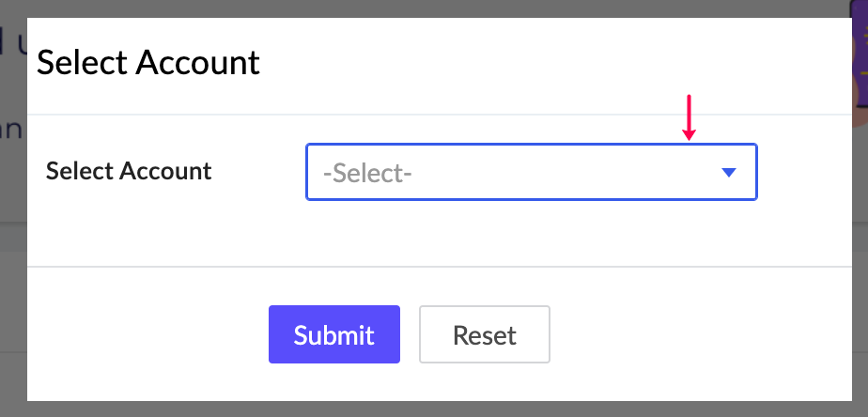Click the red downward arrow annotation
Image resolution: width=868 pixels, height=417 pixels.
point(689,117)
